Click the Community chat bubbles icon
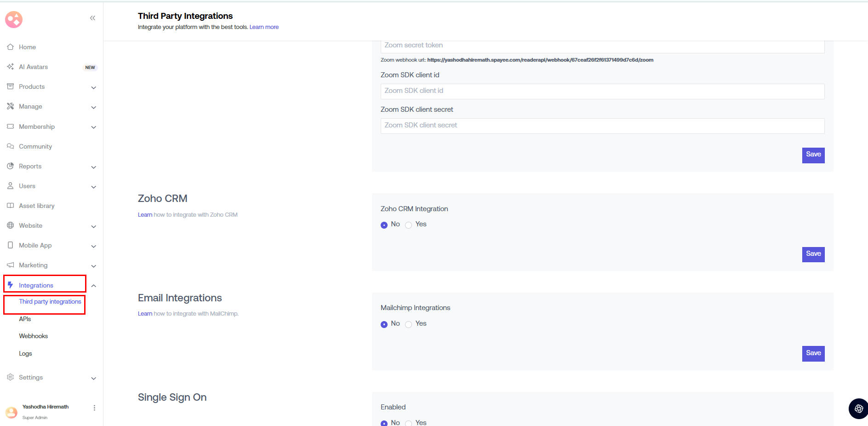This screenshot has height=426, width=868. click(10, 146)
